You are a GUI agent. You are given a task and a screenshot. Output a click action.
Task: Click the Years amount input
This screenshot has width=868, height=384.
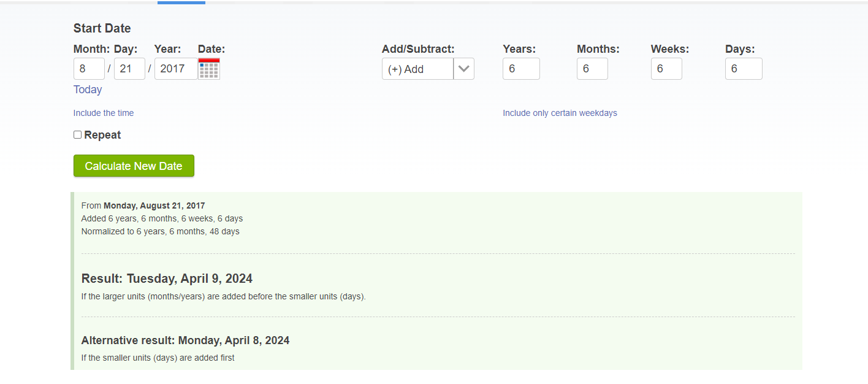[521, 69]
